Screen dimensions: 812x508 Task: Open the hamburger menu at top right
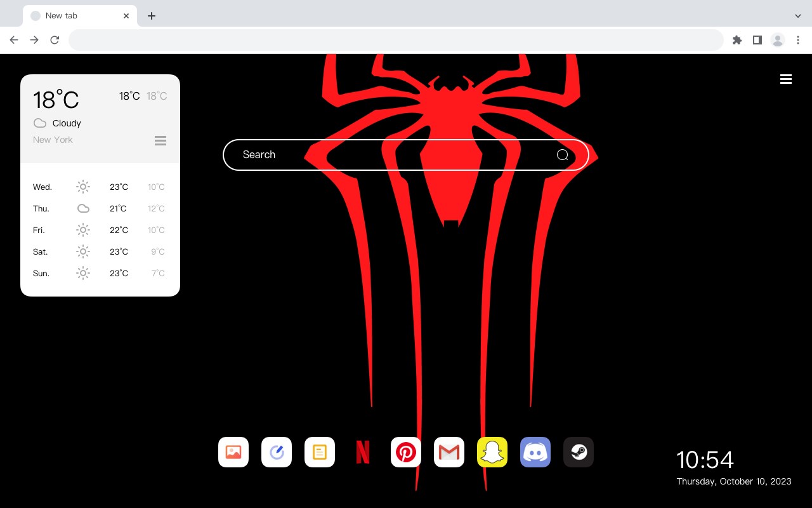786,79
